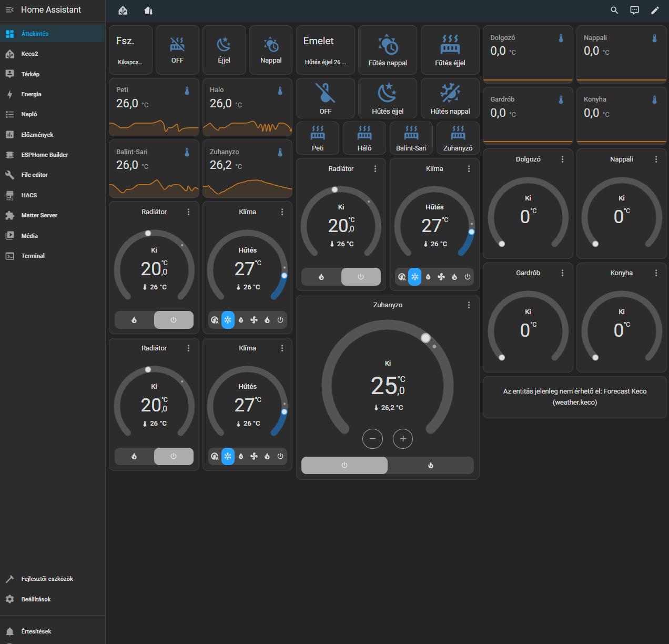Open Gardrób thermostat three-dot menu

point(563,273)
